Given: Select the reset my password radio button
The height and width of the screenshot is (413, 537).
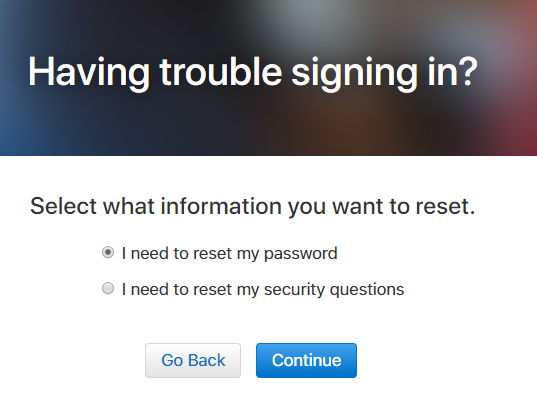Looking at the screenshot, I should click(108, 252).
